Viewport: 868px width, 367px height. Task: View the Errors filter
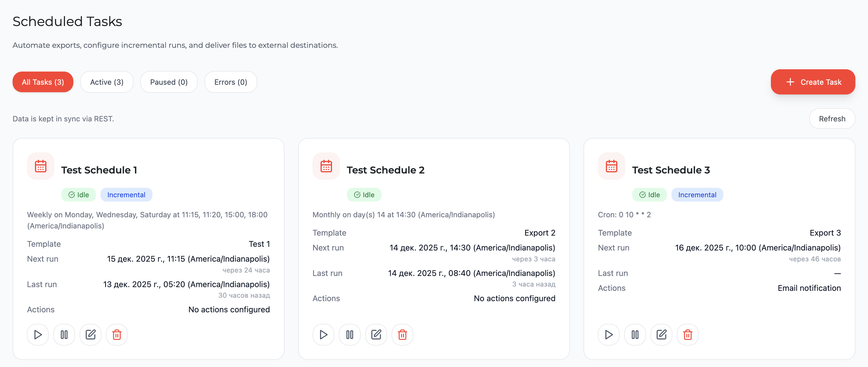(231, 82)
